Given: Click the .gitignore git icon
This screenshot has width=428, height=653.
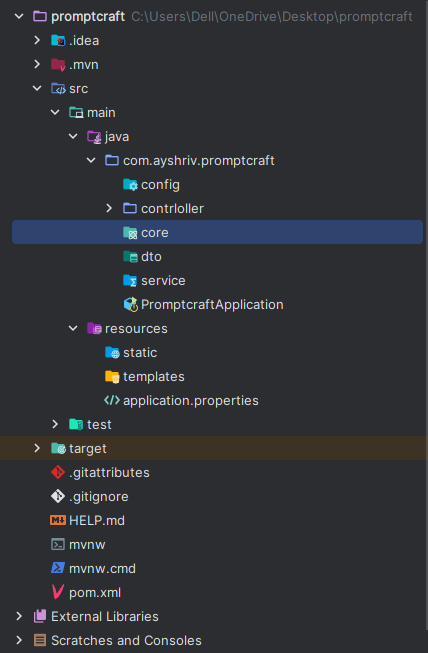Looking at the screenshot, I should 58,496.
